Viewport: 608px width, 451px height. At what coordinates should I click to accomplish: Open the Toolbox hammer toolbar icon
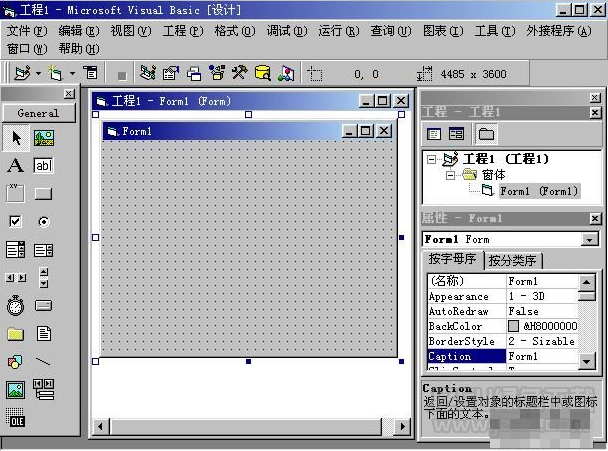click(x=240, y=73)
